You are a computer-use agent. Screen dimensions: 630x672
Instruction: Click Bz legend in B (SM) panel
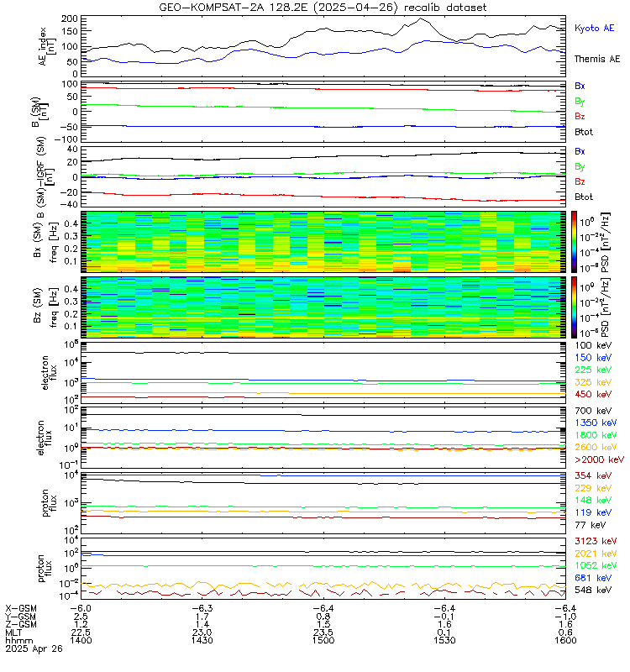click(x=580, y=116)
